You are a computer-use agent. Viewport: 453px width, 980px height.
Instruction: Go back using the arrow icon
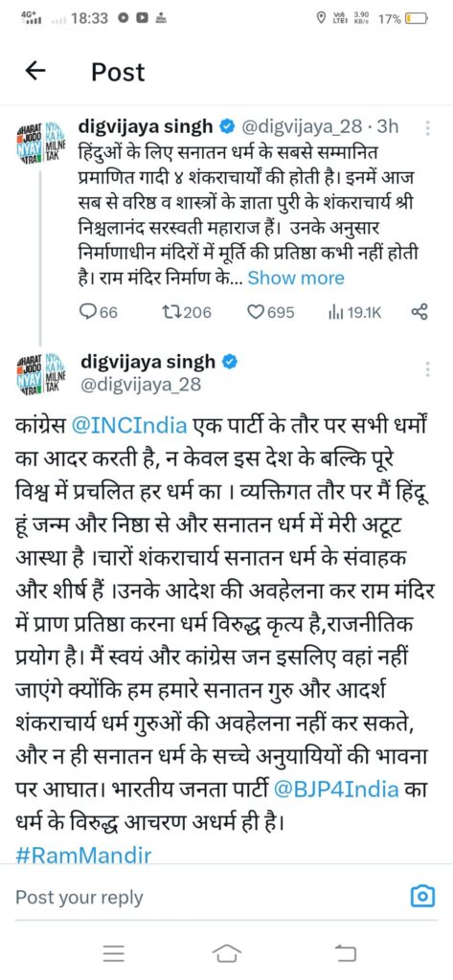(35, 72)
